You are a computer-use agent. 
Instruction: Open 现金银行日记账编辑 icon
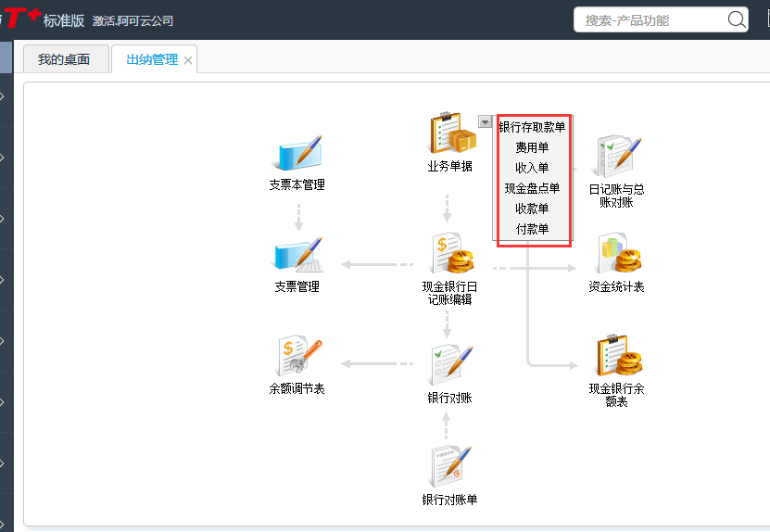point(450,255)
